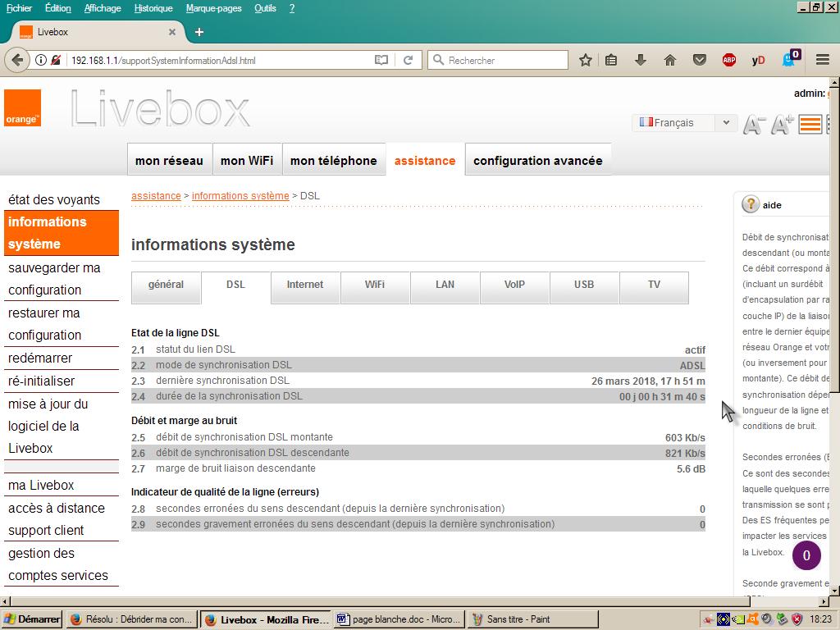Open the informations système breadcrumb link
This screenshot has height=630, width=840.
(x=240, y=195)
